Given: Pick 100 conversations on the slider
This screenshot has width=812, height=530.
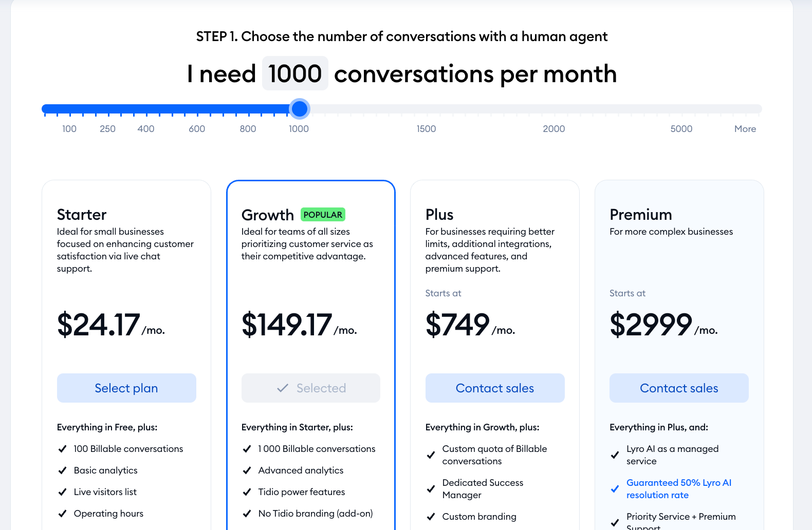Looking at the screenshot, I should pyautogui.click(x=69, y=128).
